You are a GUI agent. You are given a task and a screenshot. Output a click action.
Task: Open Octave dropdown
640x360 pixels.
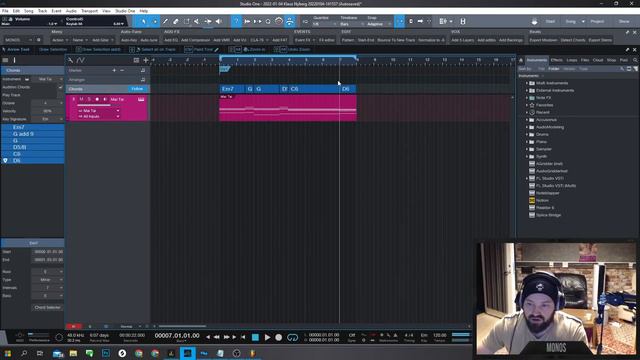(x=47, y=103)
